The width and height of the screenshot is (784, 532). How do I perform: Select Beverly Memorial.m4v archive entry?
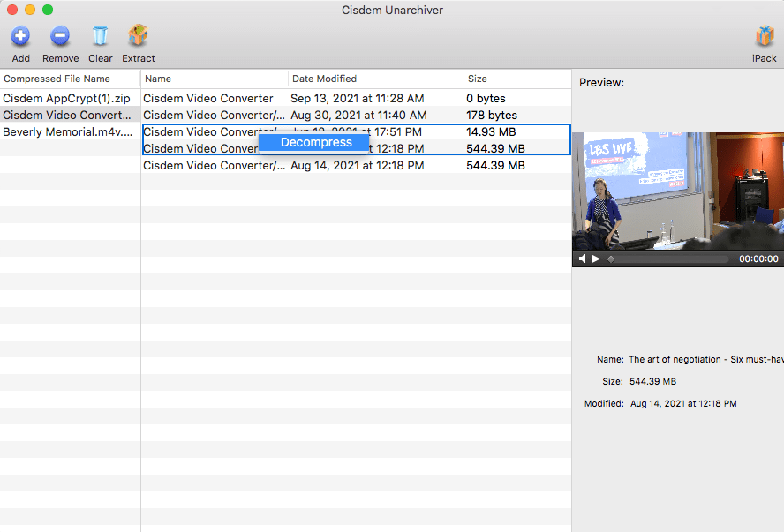tap(68, 132)
